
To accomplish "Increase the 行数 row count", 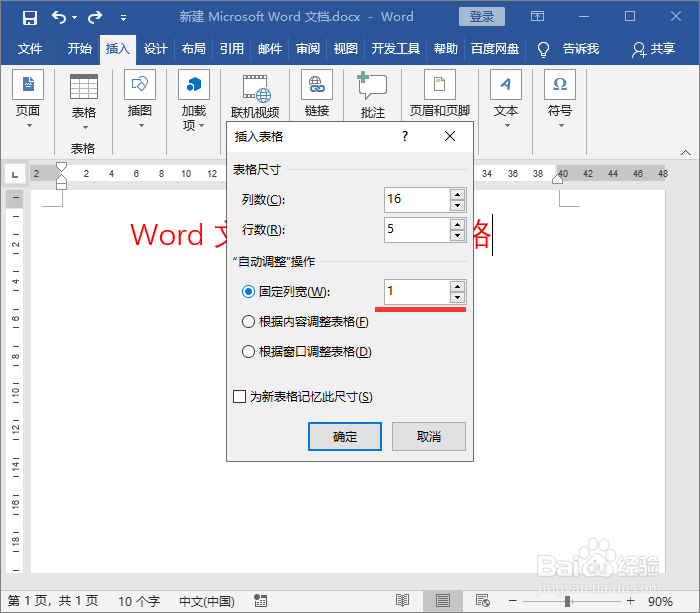I will coord(458,225).
